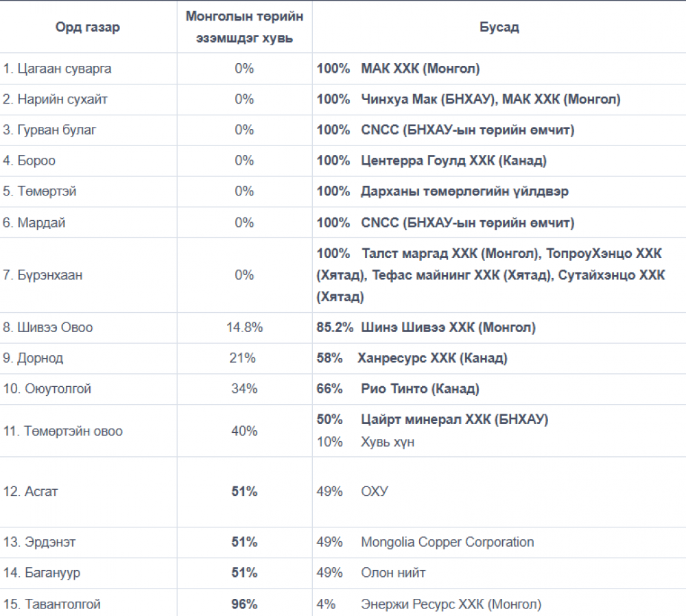Select "Центерра Гоулд ХХК (Канад)" text
This screenshot has height=616, width=686.
pos(453,161)
